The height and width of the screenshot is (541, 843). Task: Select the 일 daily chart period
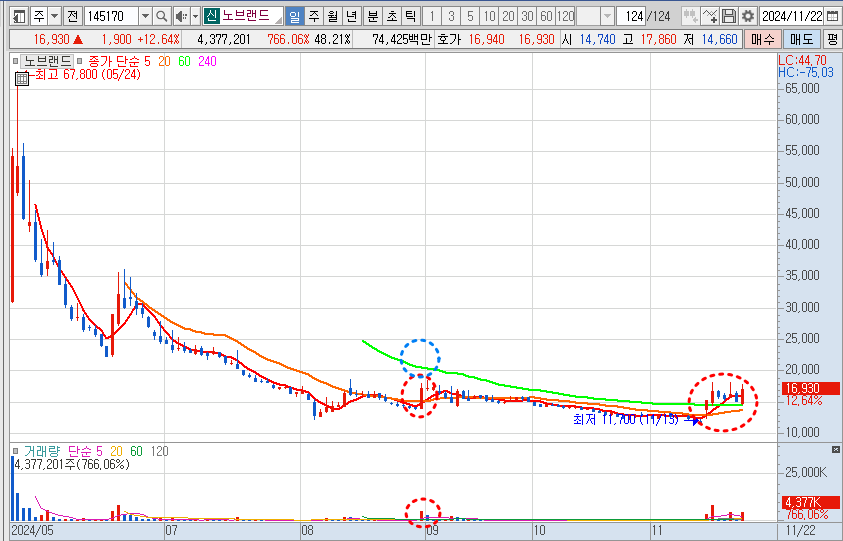pos(294,16)
